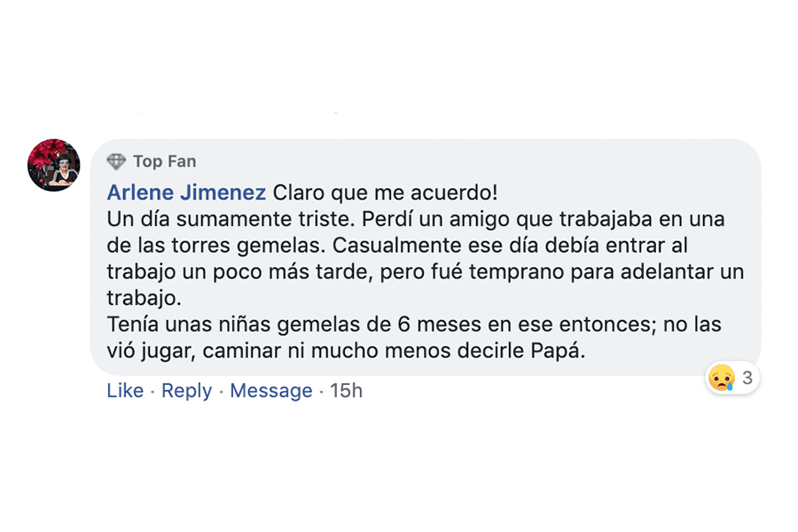798x532 pixels.
Task: Open the sad crying emoji reaction
Action: 722,379
